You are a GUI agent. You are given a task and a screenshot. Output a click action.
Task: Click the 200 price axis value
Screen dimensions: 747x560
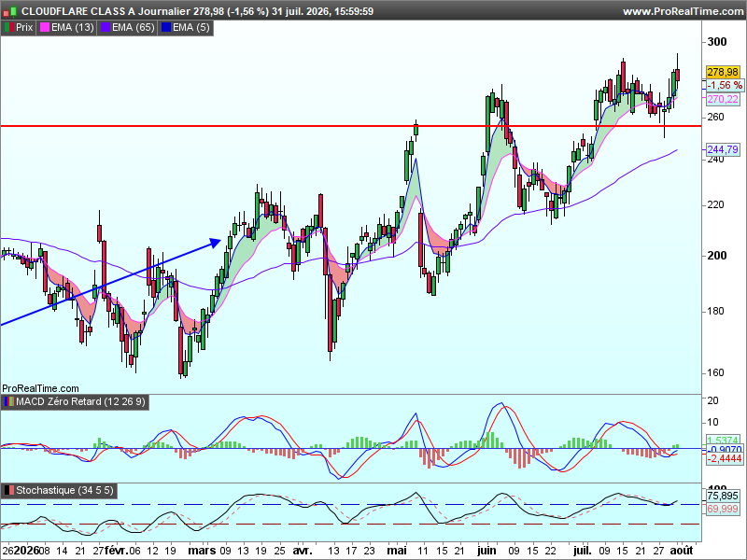click(x=717, y=256)
